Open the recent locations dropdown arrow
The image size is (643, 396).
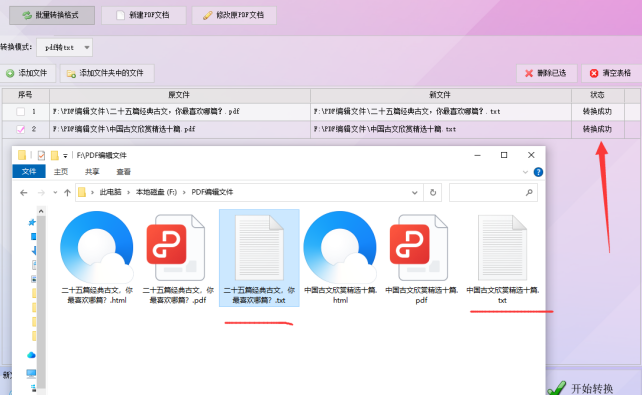click(x=55, y=192)
